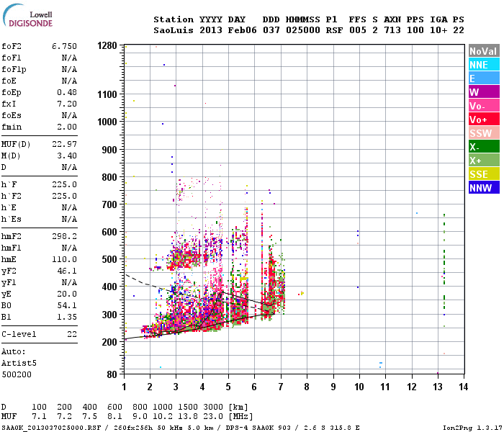The height and width of the screenshot is (432, 504).
Task: Click the Lowell Digisonde logo
Action: (27, 15)
